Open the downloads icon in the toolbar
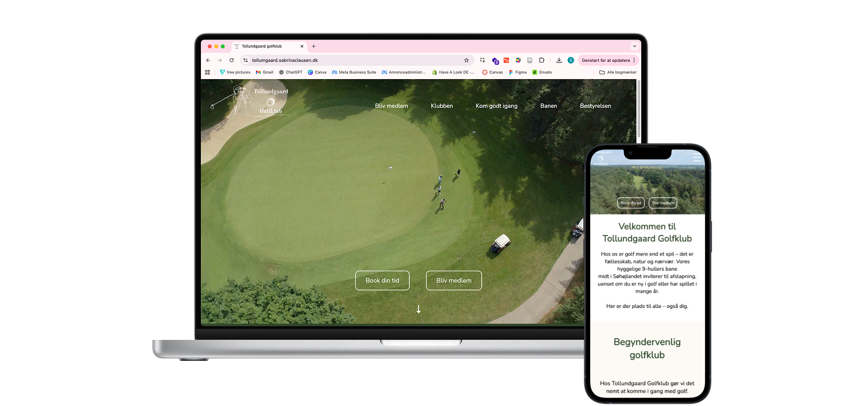 tap(559, 60)
